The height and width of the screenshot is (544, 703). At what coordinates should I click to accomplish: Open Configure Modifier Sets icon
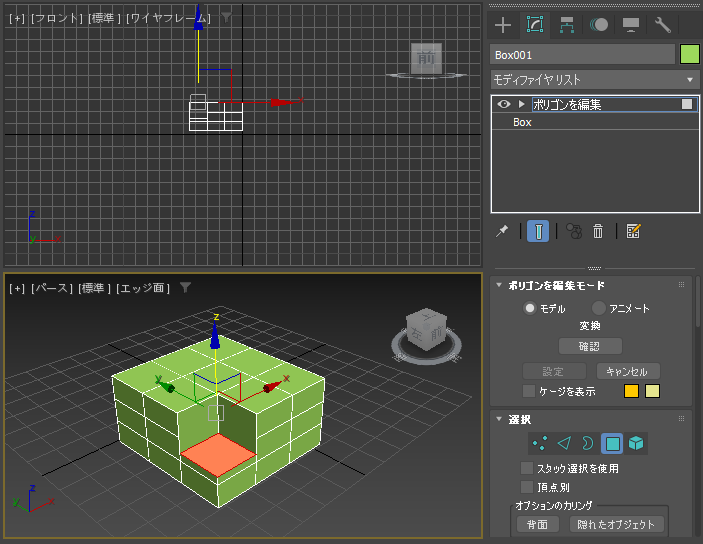click(x=633, y=231)
